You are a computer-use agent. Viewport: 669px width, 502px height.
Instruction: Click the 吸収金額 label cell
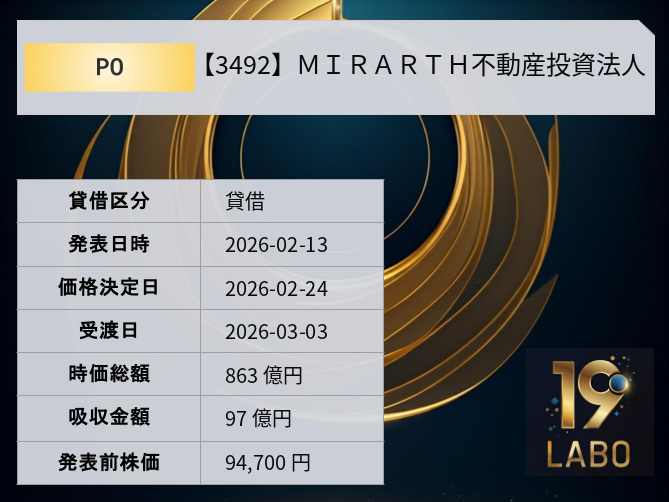point(109,418)
